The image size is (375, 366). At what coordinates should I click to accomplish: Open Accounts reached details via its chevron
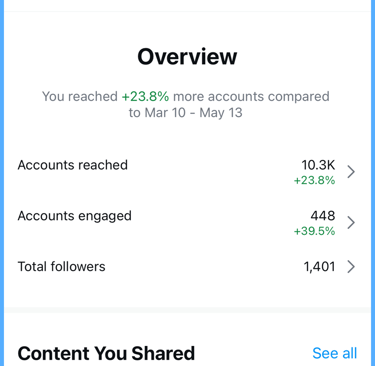351,172
